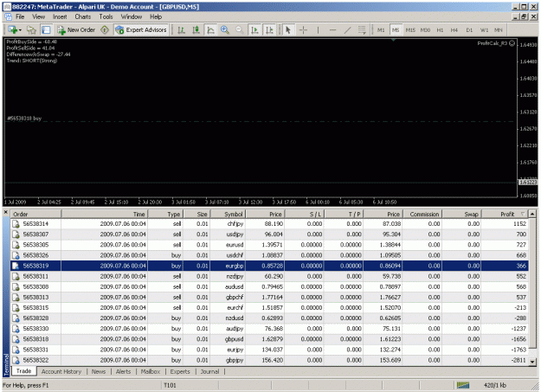Select the Trade tab
The image size is (541, 392).
tap(23, 371)
